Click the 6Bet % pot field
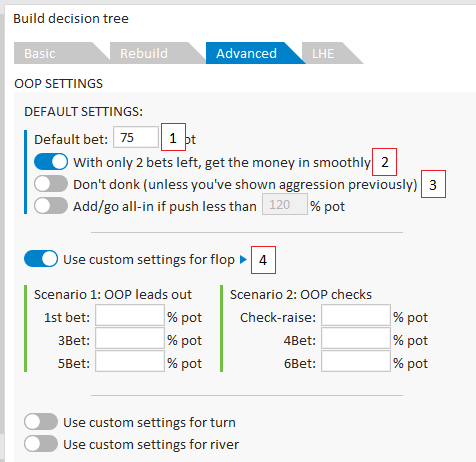Image resolution: width=476 pixels, height=462 pixels. click(356, 361)
